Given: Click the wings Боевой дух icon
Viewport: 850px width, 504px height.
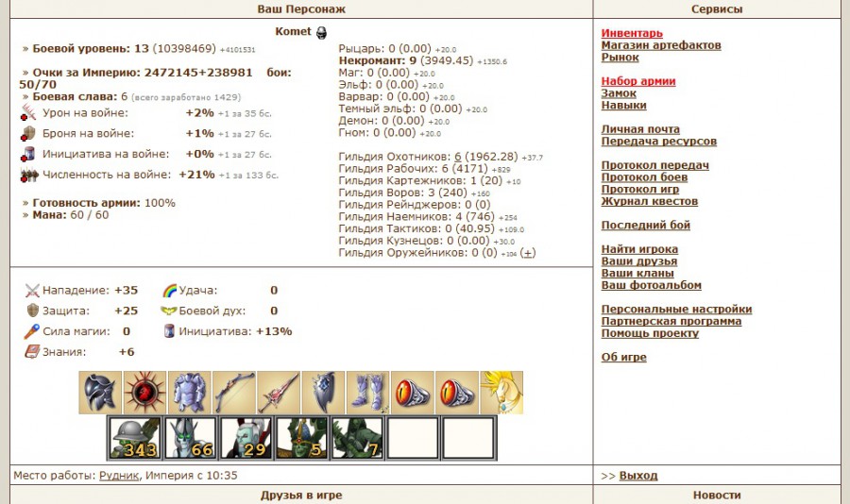Looking at the screenshot, I should point(169,311).
